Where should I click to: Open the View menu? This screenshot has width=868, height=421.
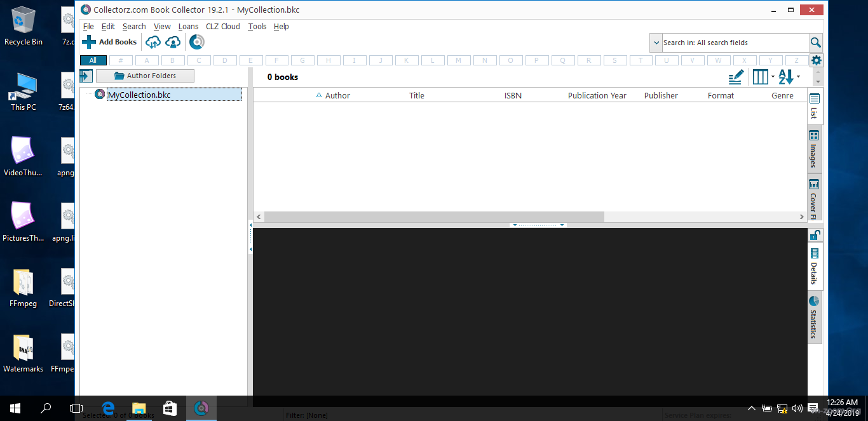point(162,27)
